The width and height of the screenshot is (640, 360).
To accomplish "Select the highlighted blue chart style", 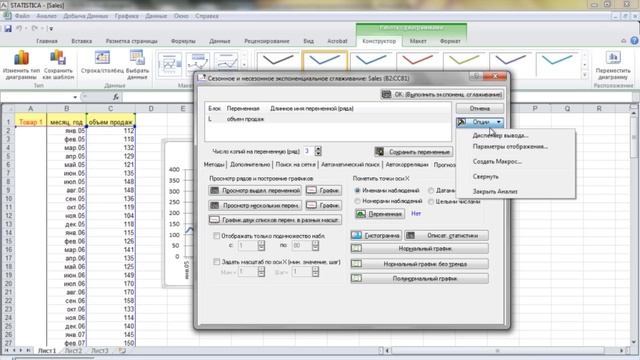I will pos(324,62).
